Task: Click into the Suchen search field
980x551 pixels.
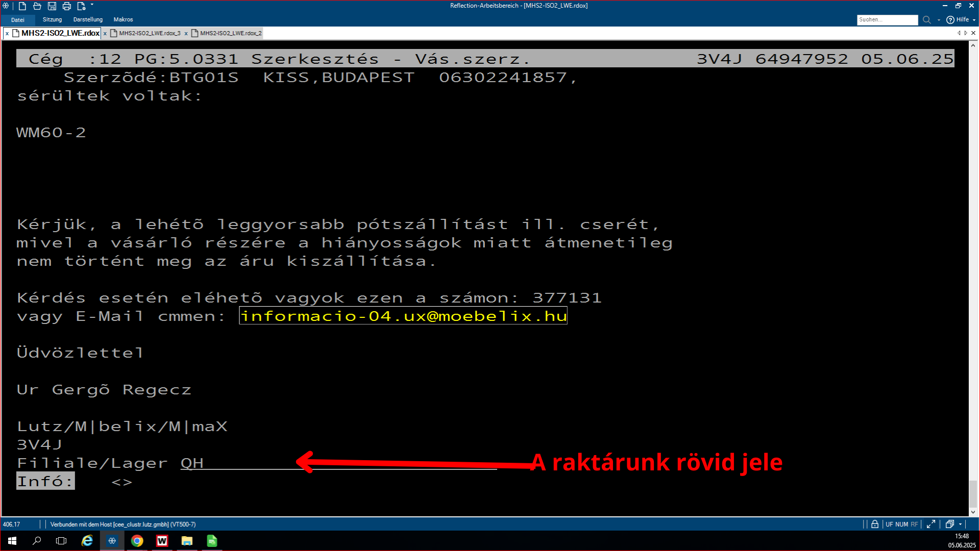Action: click(x=887, y=20)
